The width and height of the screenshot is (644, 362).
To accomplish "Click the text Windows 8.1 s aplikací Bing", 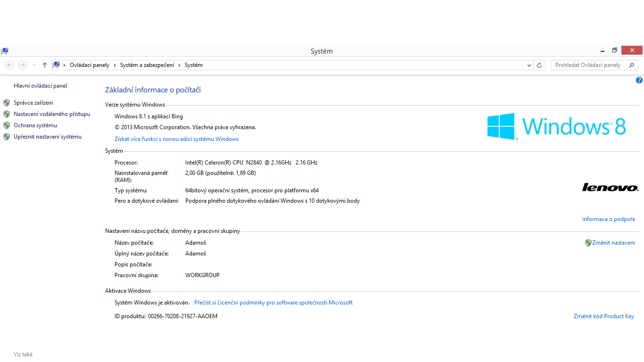I will pos(149,116).
